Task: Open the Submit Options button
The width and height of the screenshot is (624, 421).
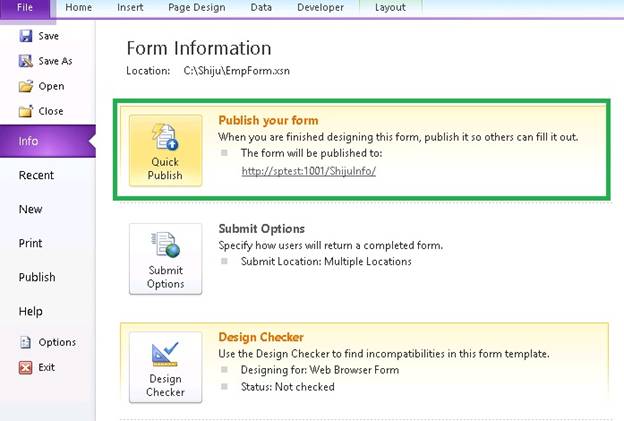Action: pos(165,259)
